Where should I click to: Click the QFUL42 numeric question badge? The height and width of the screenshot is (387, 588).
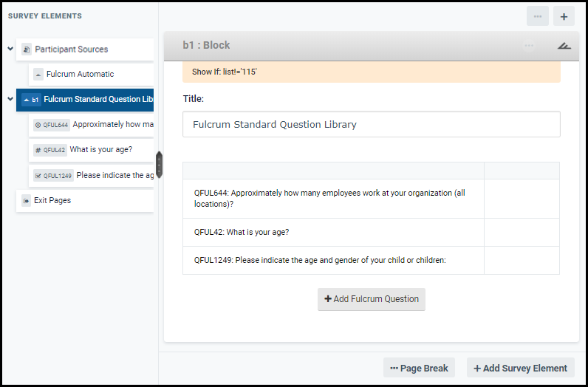[50, 150]
